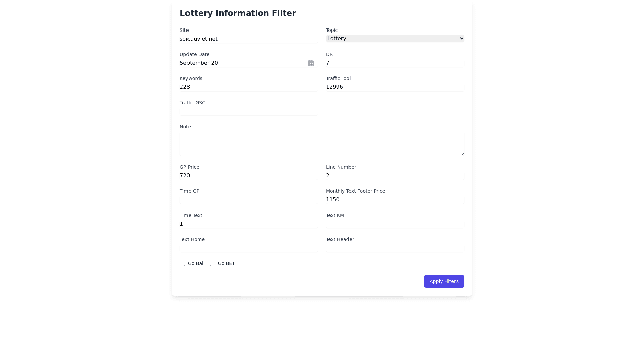Click the Site field with soicauviet.net
Viewport: 644px width, 362px height.
pyautogui.click(x=249, y=39)
